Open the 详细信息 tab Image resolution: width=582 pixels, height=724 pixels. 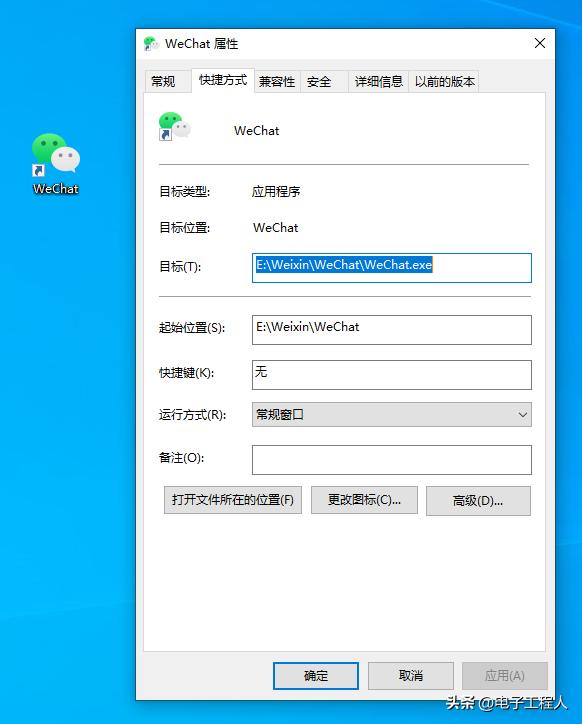click(379, 82)
